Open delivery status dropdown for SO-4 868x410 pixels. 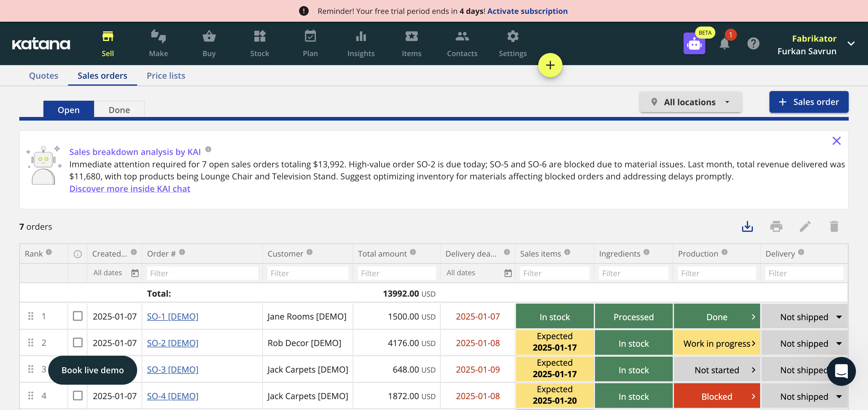839,396
